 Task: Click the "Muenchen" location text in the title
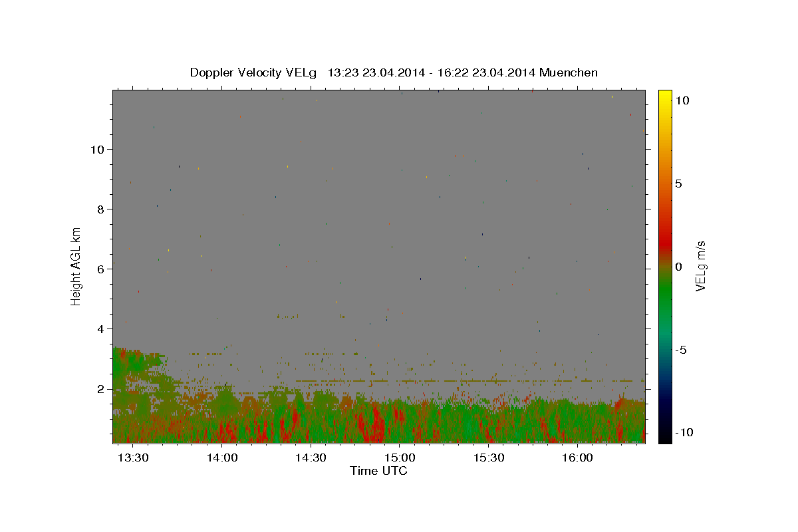pos(569,72)
